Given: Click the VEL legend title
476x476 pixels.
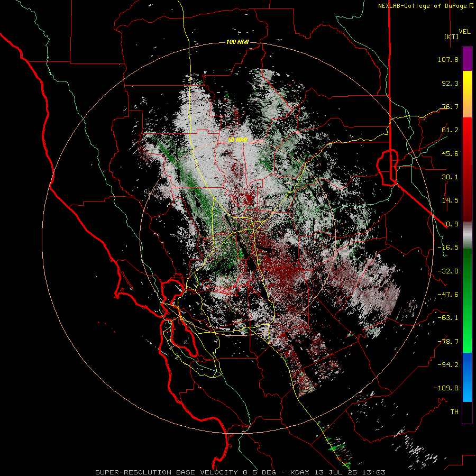Looking at the screenshot, I should pos(465,32).
